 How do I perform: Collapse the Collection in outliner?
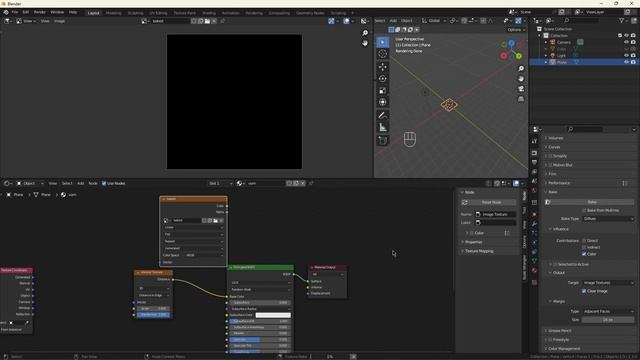coord(540,36)
